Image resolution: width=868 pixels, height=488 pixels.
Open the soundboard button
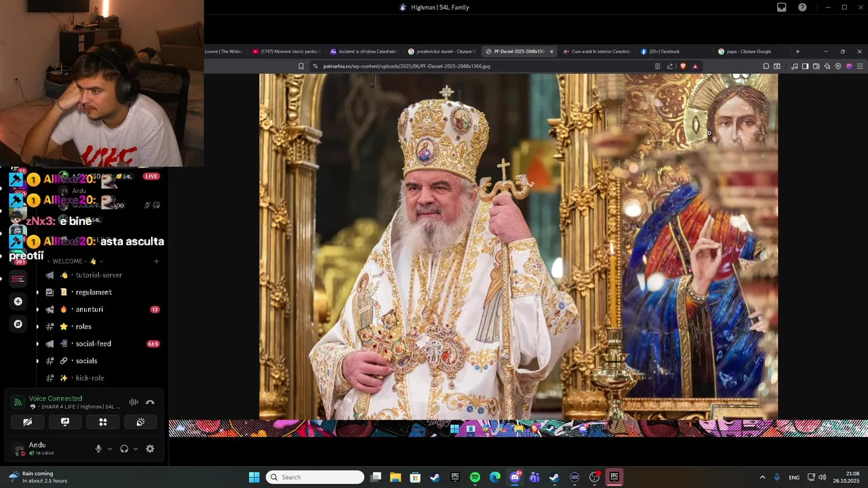coord(140,422)
